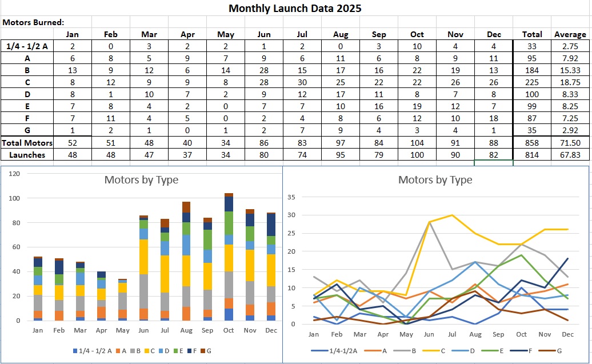Viewport: 592px width, 364px height.
Task: Click the bar chart's Motors by Type title
Action: [x=141, y=180]
